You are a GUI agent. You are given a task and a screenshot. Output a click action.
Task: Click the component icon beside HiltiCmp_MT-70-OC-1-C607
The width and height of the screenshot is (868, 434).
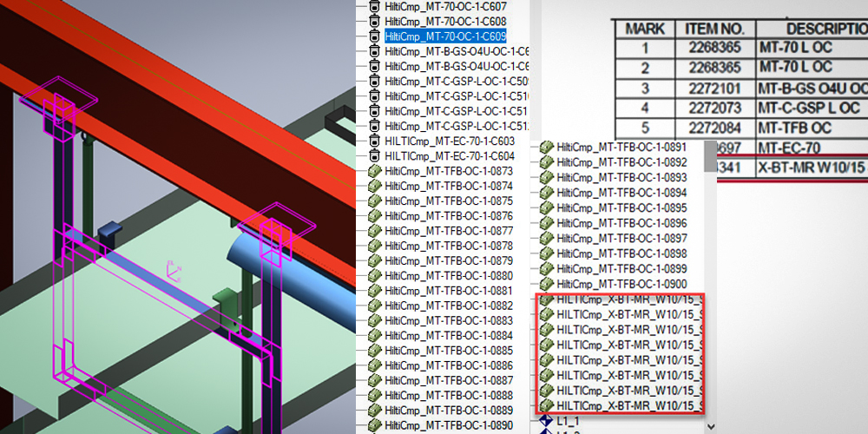click(x=375, y=7)
